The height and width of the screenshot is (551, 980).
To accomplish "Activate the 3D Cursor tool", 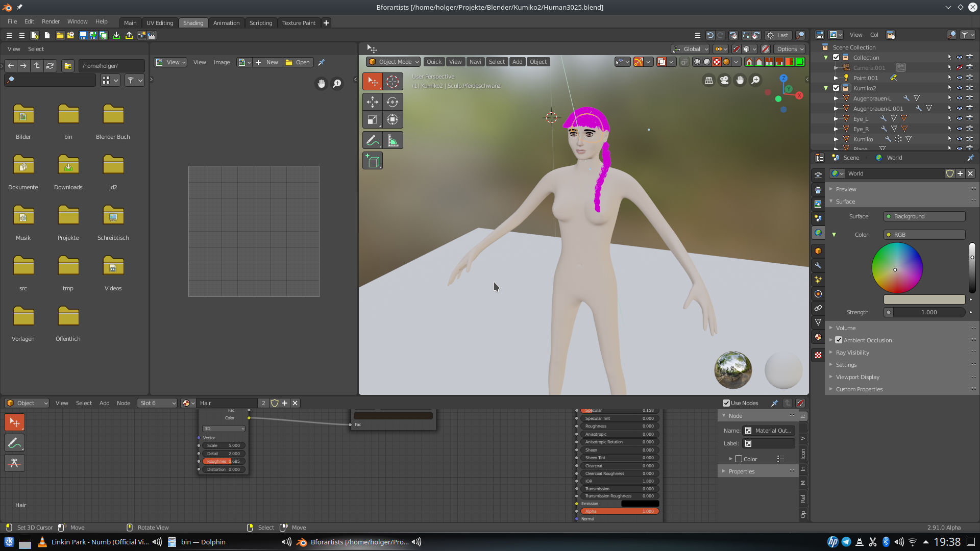I will click(392, 82).
